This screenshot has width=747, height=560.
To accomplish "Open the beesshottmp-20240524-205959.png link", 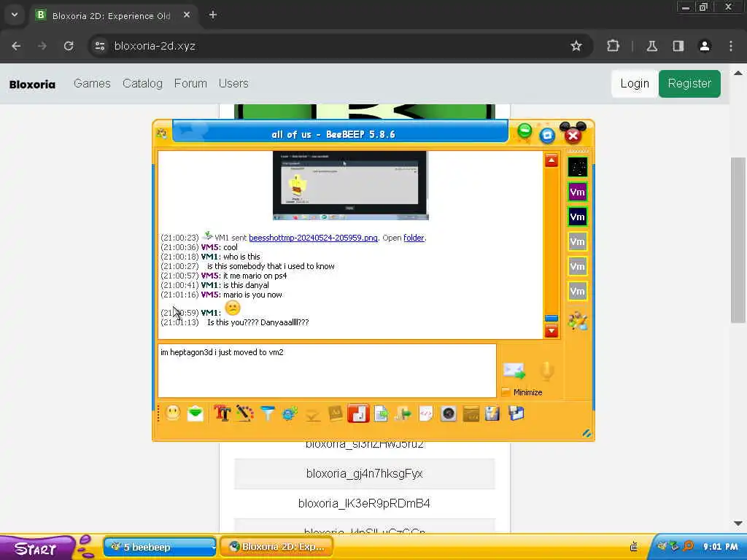I will coord(313,238).
